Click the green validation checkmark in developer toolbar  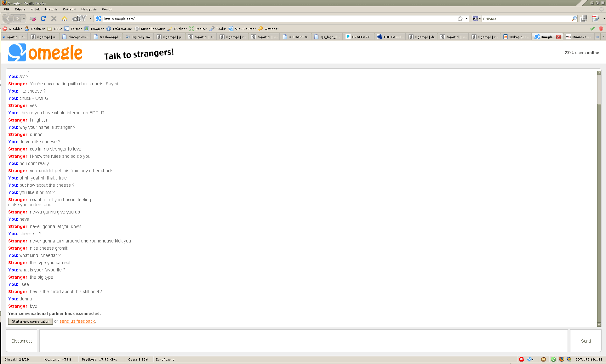point(592,29)
